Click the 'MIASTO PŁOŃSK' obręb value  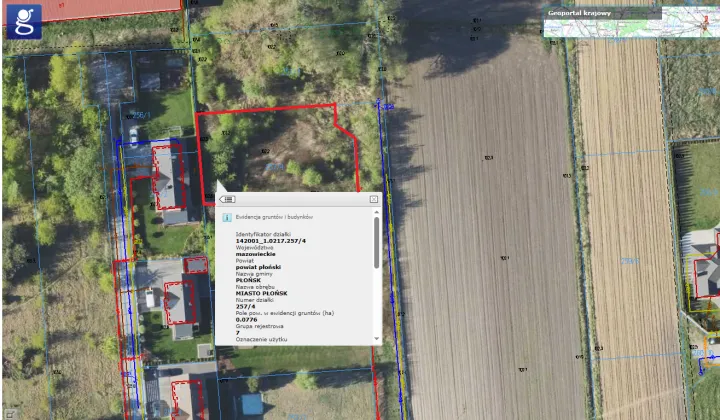[261, 293]
